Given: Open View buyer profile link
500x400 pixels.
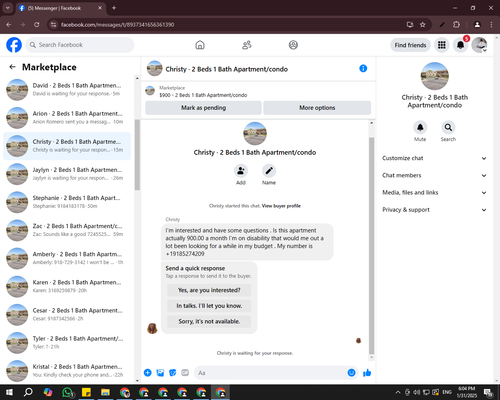Looking at the screenshot, I should 281,206.
